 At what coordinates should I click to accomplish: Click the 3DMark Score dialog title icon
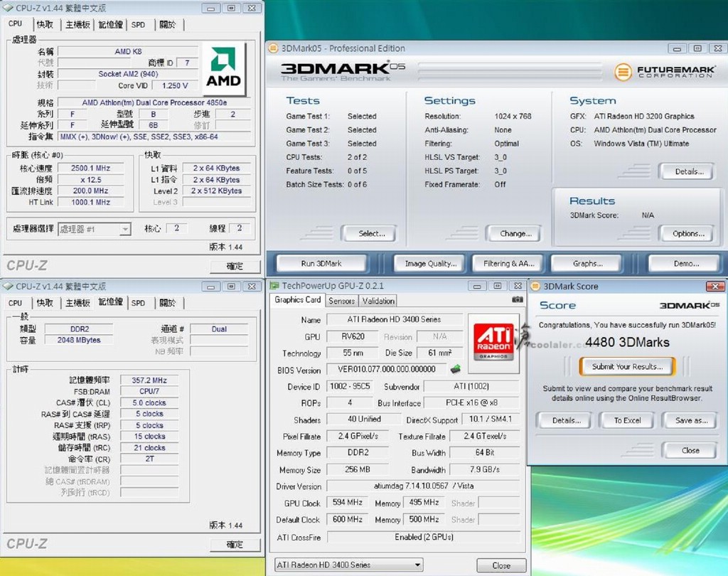tap(535, 286)
